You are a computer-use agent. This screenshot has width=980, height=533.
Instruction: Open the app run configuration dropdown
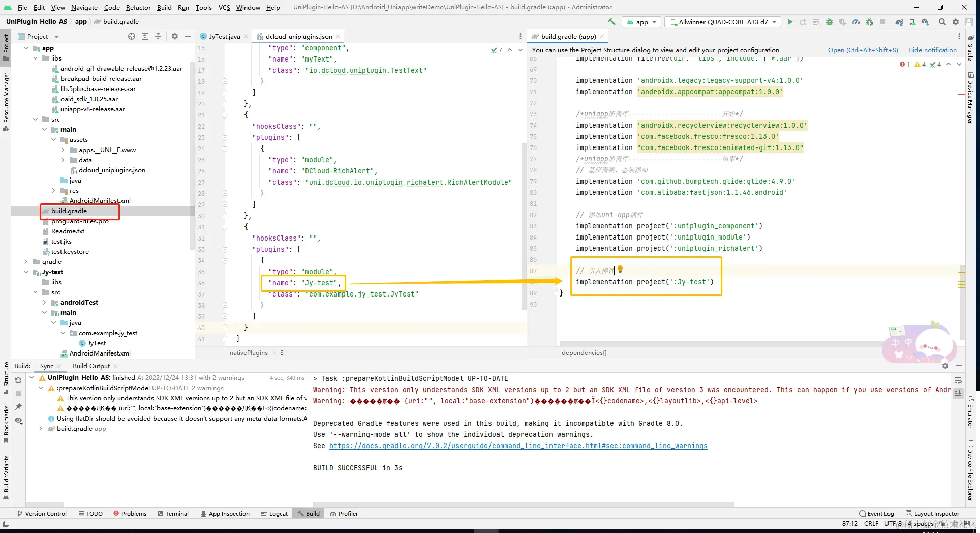[642, 22]
